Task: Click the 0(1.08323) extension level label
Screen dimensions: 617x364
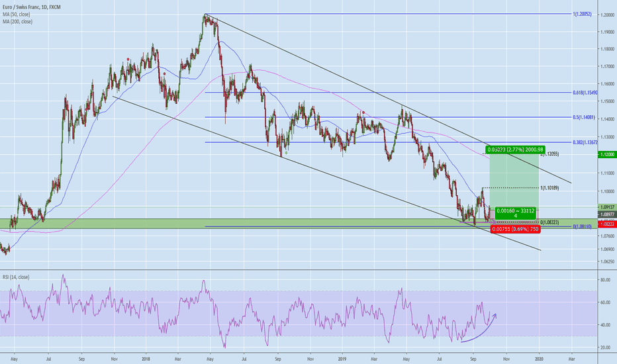Action: pos(549,222)
